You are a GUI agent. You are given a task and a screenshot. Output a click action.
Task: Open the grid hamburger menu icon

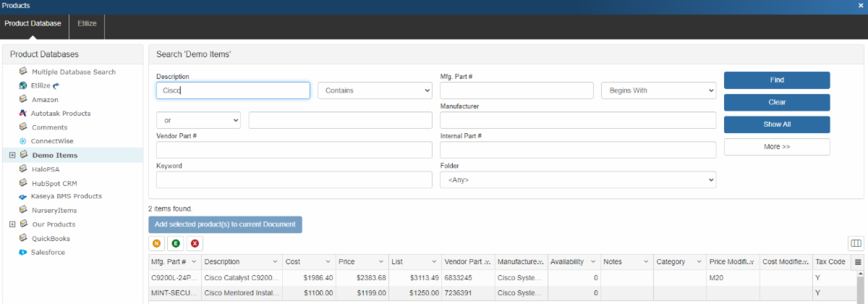[858, 262]
